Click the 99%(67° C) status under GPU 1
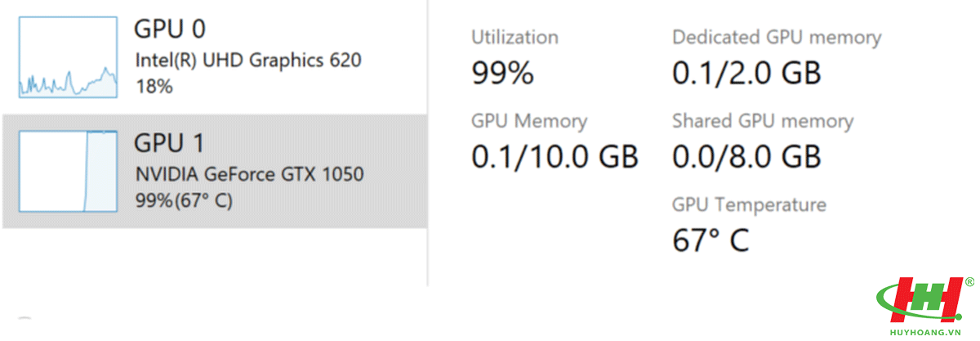This screenshot has height=341, width=980. click(184, 200)
